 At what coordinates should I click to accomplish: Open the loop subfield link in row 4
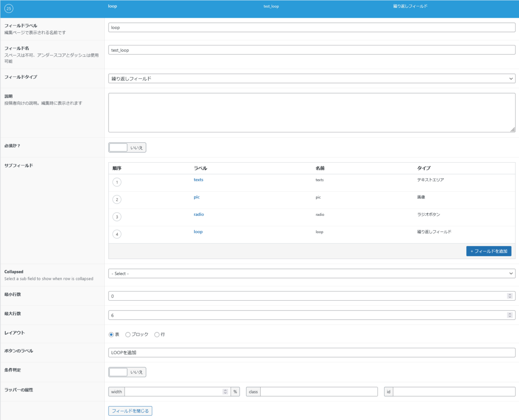pyautogui.click(x=198, y=232)
